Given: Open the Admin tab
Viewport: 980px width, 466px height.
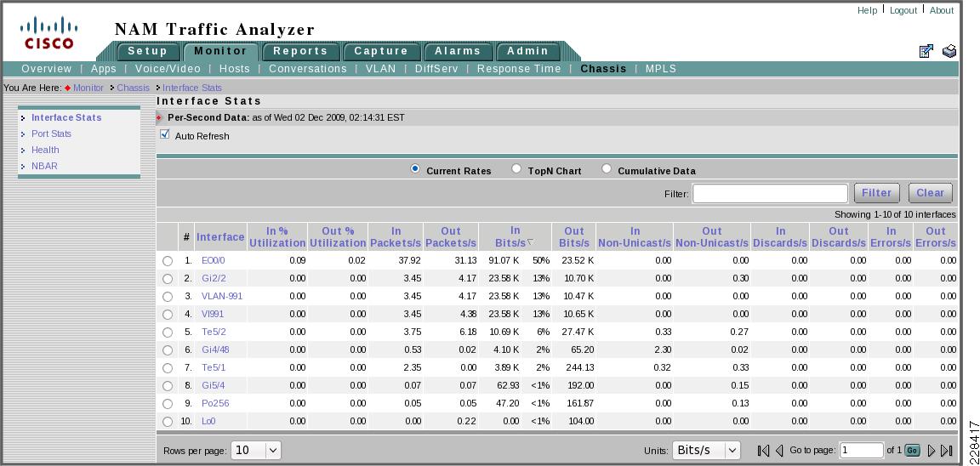Looking at the screenshot, I should pyautogui.click(x=527, y=51).
